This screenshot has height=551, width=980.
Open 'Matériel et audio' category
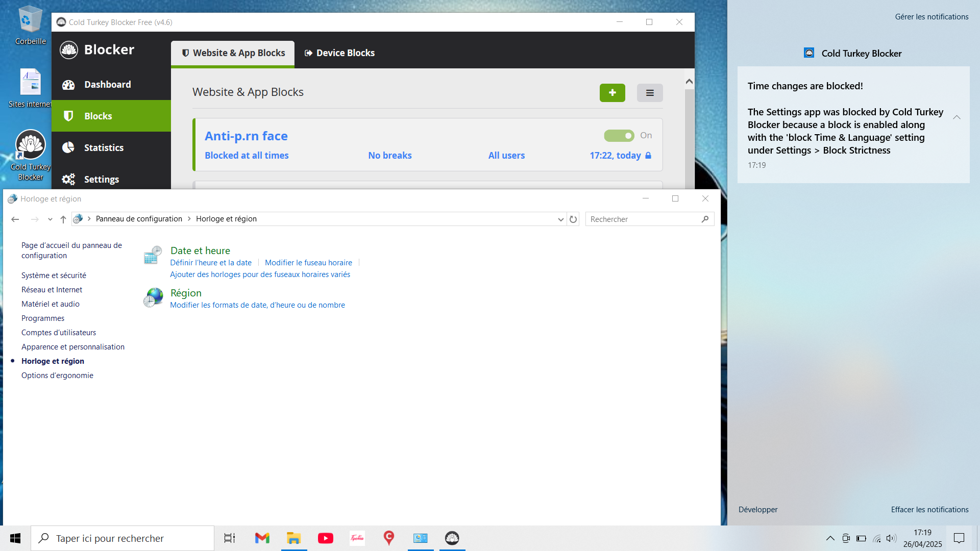(50, 304)
